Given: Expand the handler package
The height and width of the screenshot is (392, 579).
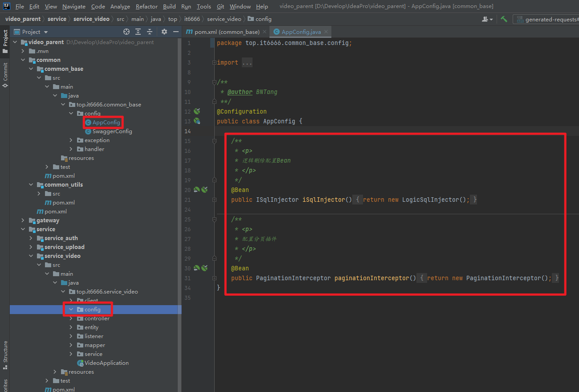Looking at the screenshot, I should click(71, 149).
